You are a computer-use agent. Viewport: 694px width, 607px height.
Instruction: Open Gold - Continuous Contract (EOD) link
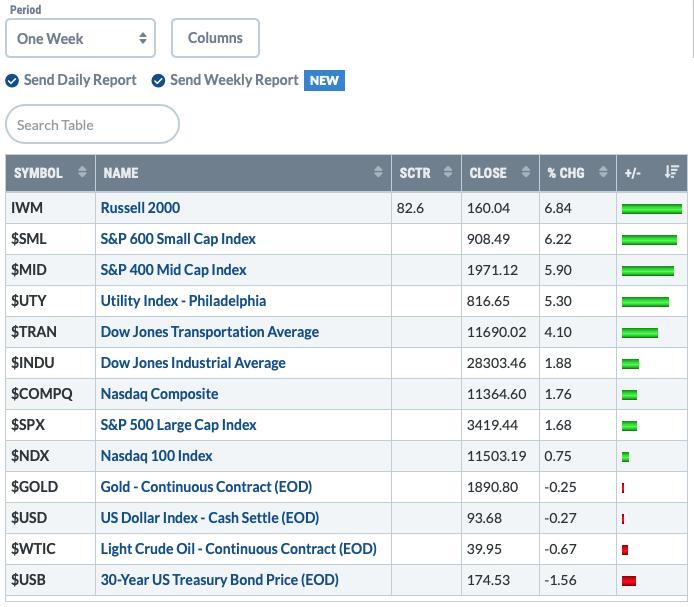pos(207,487)
